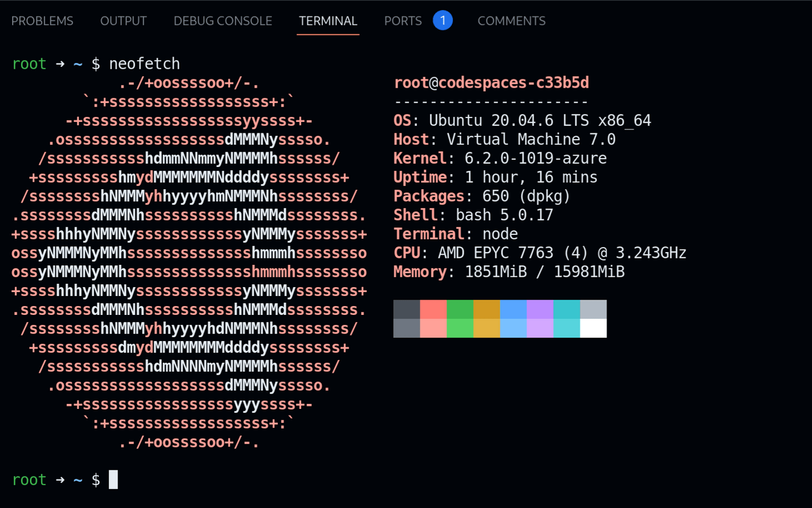812x508 pixels.
Task: Switch to the PROBLEMS tab
Action: (x=42, y=20)
